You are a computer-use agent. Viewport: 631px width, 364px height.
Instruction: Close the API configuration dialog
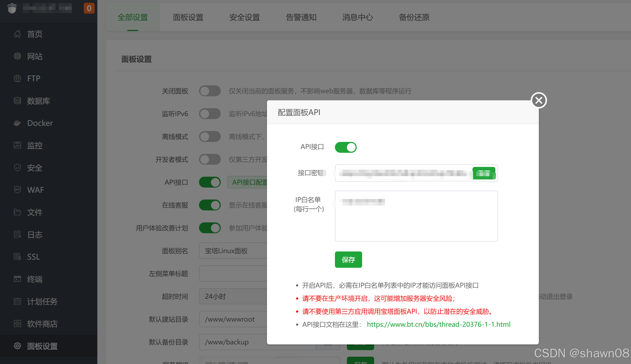click(539, 100)
